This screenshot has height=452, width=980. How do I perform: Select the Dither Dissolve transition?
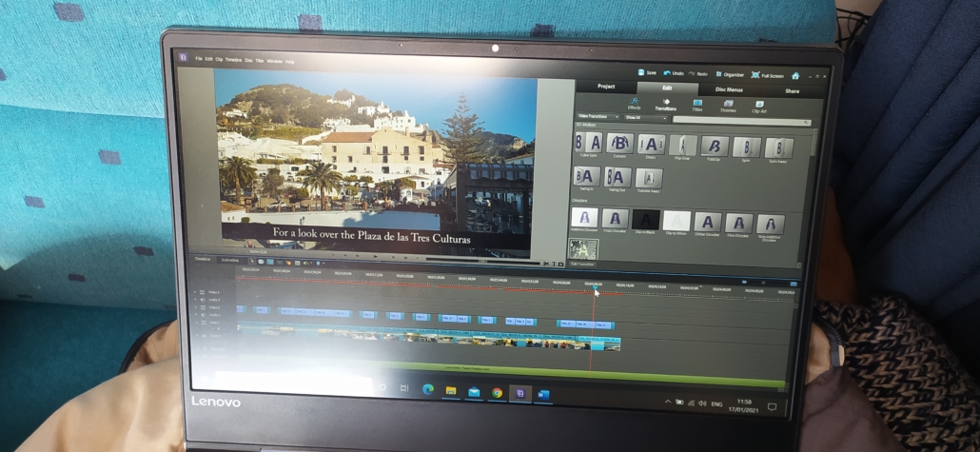click(708, 225)
